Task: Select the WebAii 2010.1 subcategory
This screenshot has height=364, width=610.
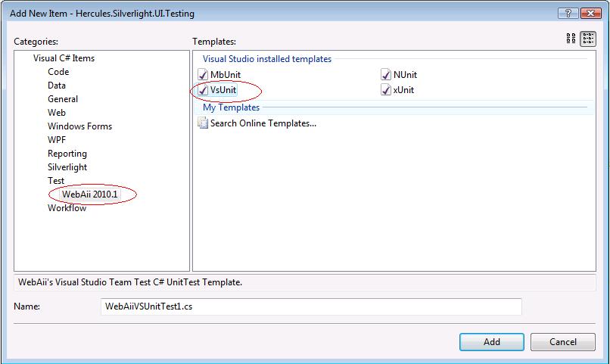Action: (91, 194)
